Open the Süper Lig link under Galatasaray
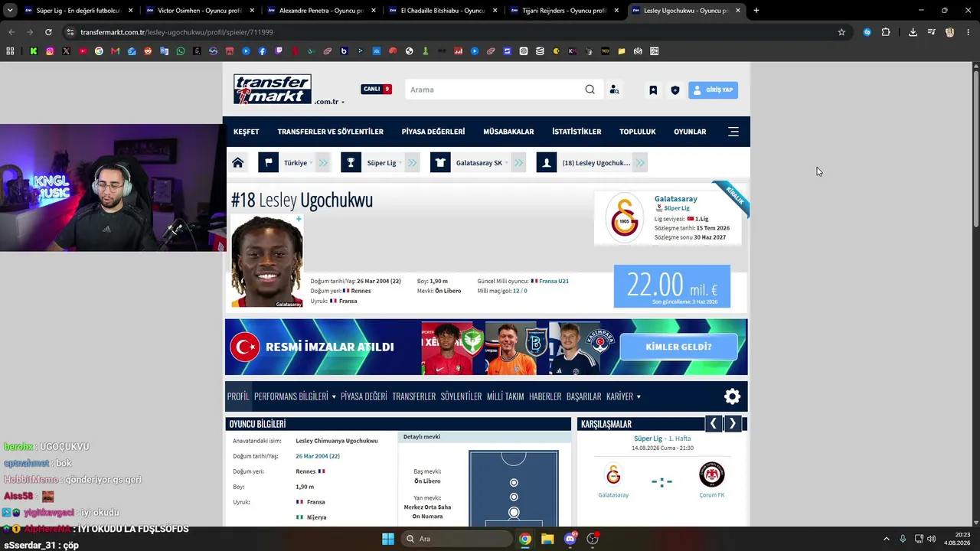980x551 pixels. point(677,208)
